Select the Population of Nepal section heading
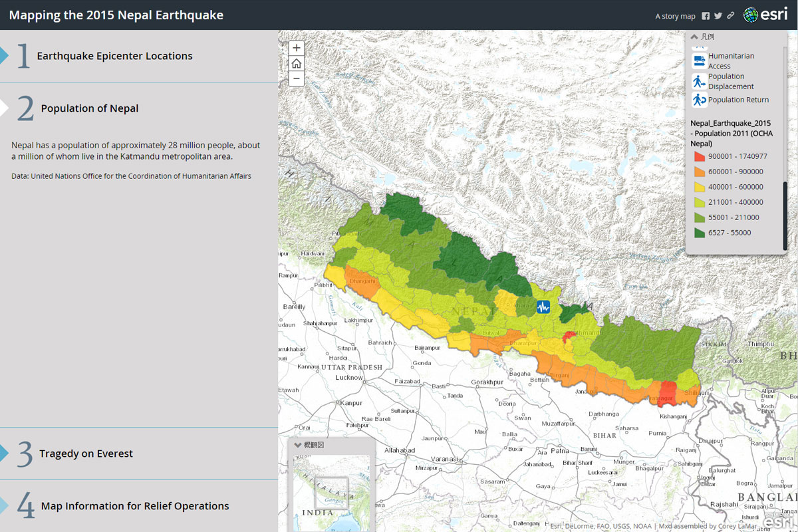 click(x=89, y=108)
